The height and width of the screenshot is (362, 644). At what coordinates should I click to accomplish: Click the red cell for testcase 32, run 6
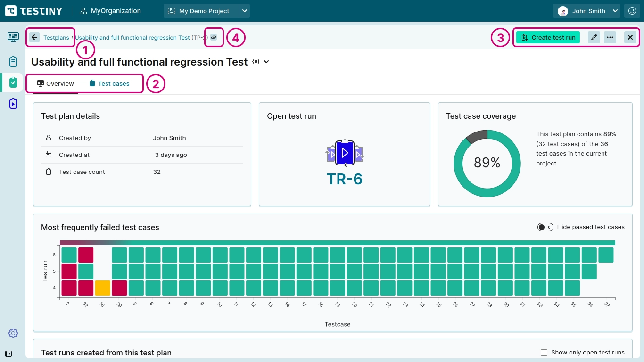(86, 255)
